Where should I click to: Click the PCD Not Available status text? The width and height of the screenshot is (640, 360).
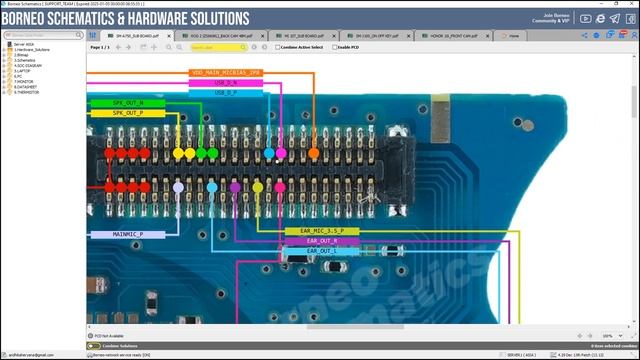coord(109,336)
